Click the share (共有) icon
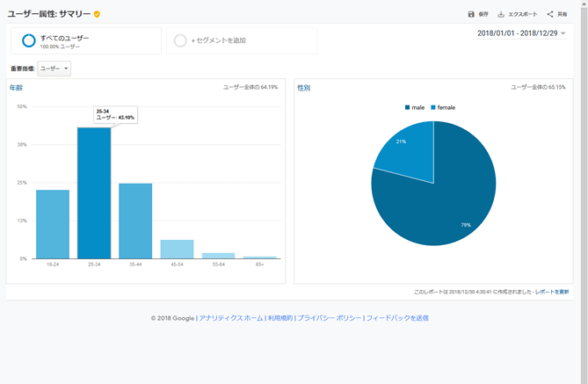This screenshot has width=588, height=384. [550, 14]
